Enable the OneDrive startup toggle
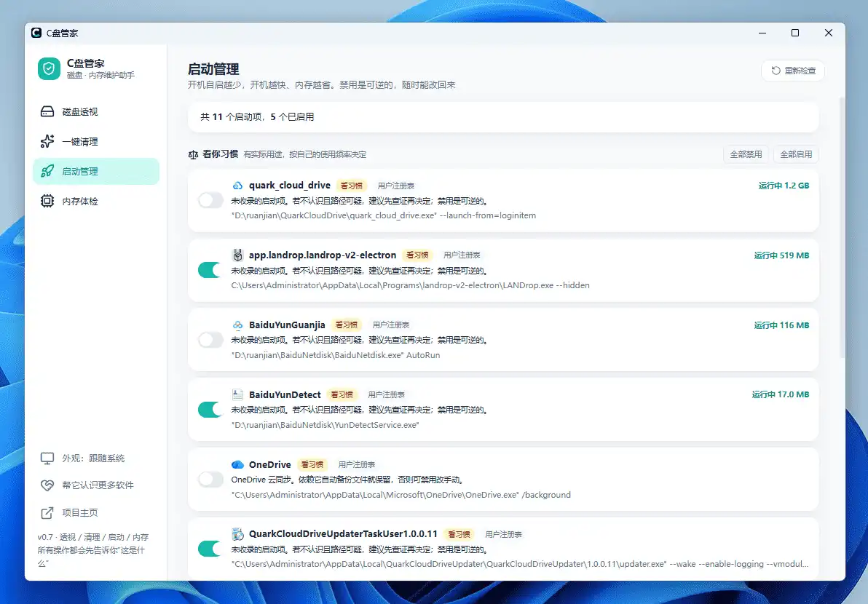The height and width of the screenshot is (604, 868). [x=210, y=479]
